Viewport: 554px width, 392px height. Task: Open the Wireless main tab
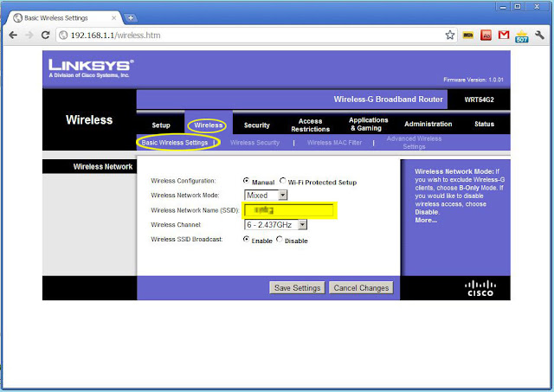click(208, 125)
